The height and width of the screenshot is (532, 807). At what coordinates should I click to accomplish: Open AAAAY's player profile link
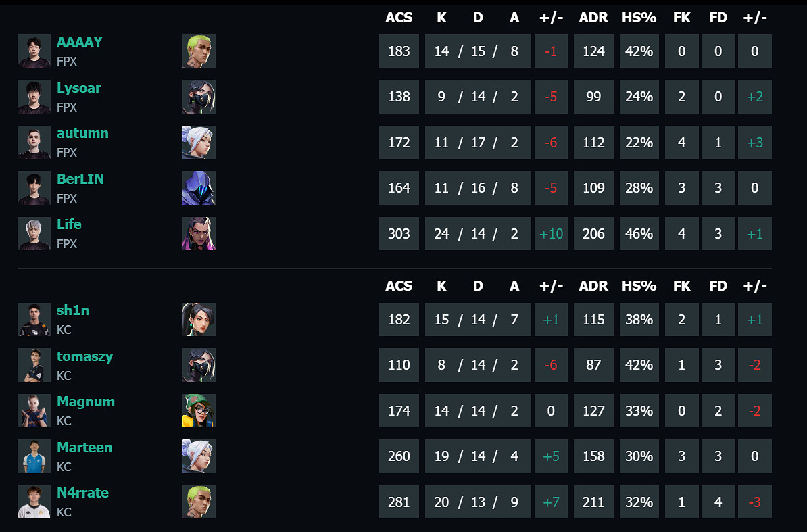(x=80, y=42)
